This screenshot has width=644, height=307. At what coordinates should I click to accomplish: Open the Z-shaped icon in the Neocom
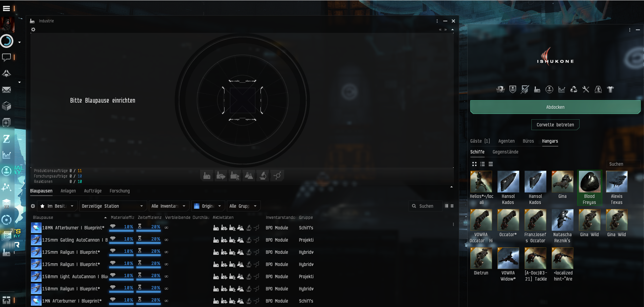point(6,139)
